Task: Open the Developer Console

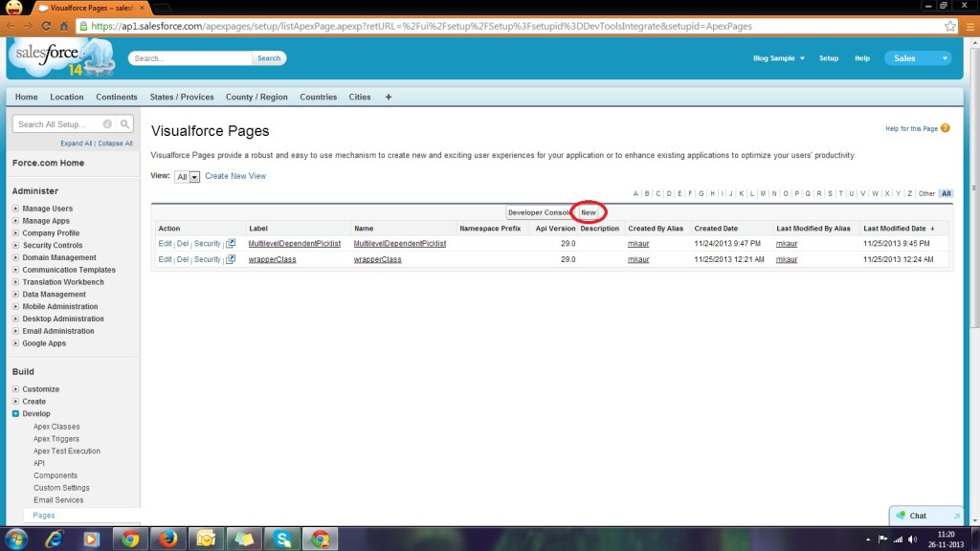Action: pyautogui.click(x=540, y=212)
